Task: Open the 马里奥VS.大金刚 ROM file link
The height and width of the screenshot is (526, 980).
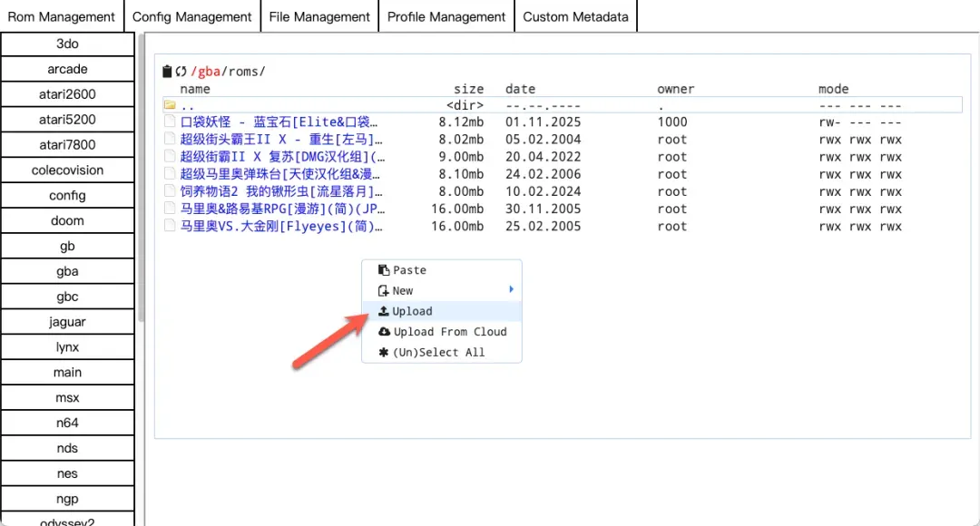Action: pyautogui.click(x=281, y=227)
